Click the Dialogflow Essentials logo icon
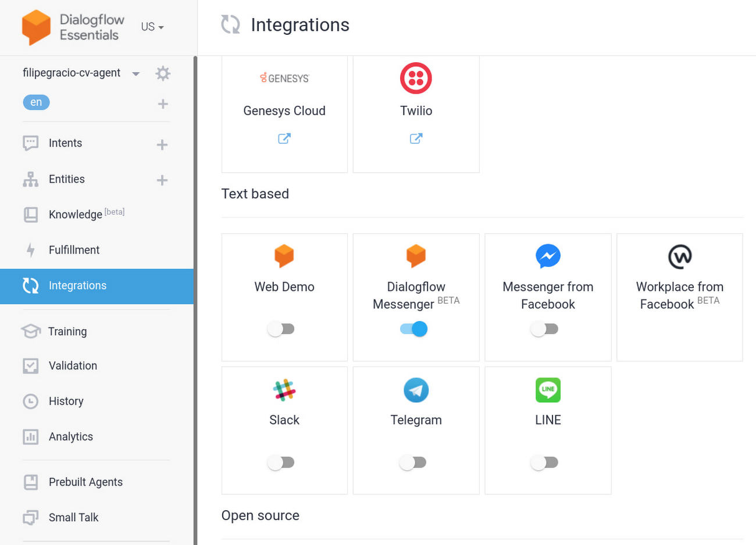756x545 pixels. (36, 27)
